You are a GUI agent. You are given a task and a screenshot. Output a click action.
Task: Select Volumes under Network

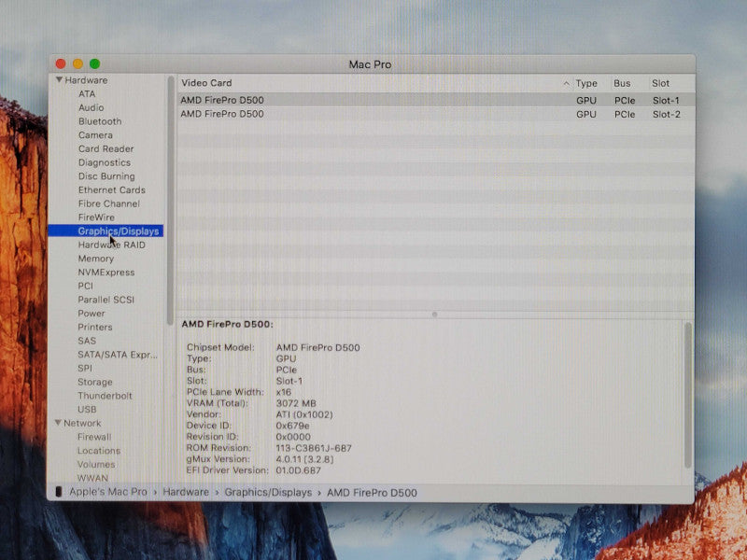(x=96, y=464)
